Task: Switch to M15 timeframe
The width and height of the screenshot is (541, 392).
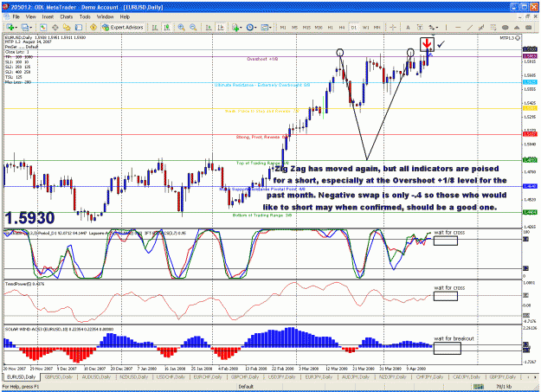Action: point(306,28)
